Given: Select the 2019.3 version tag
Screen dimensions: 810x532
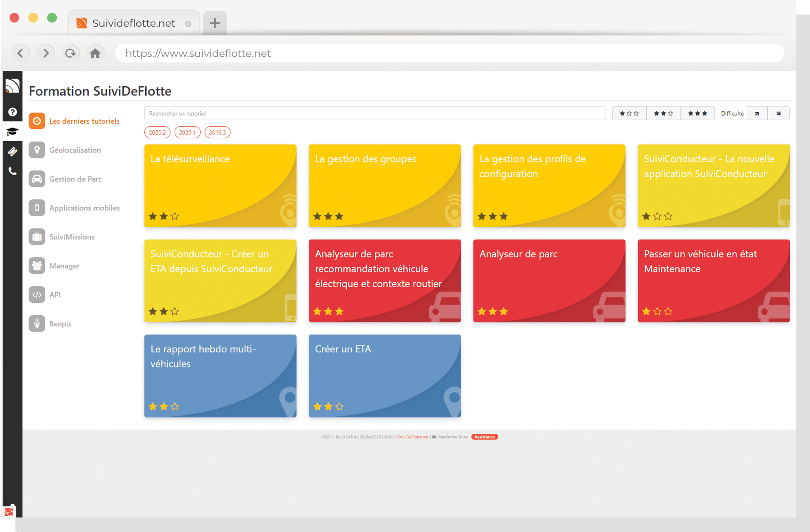Looking at the screenshot, I should tap(217, 132).
